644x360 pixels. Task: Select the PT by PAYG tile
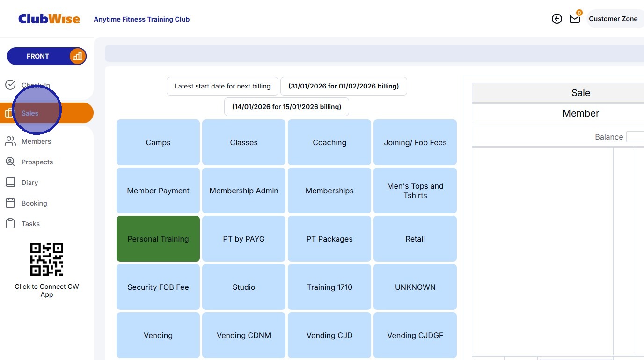tap(244, 239)
